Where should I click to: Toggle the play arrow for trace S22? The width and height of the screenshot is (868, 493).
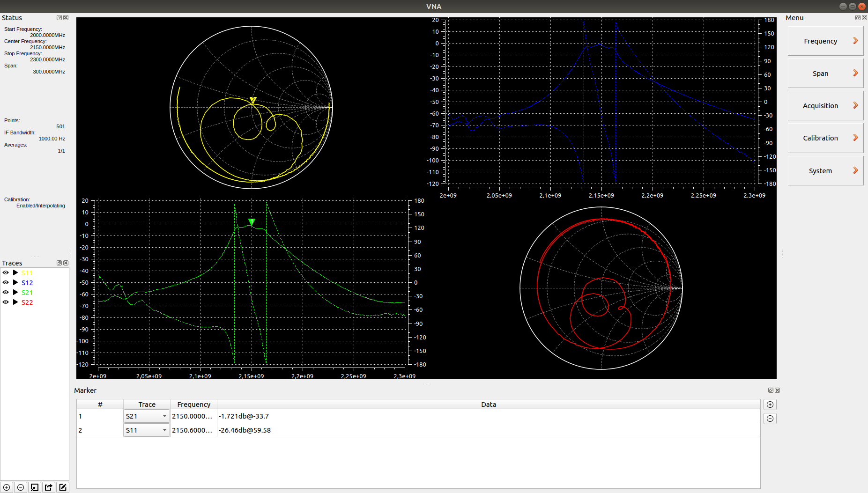[15, 302]
